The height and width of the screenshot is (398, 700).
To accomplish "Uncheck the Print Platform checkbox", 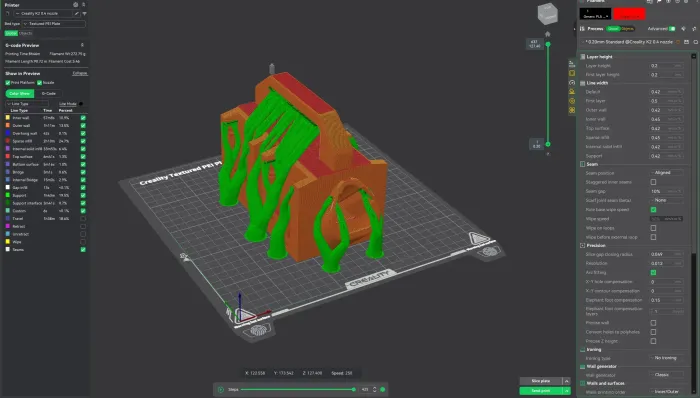I will [x=8, y=83].
